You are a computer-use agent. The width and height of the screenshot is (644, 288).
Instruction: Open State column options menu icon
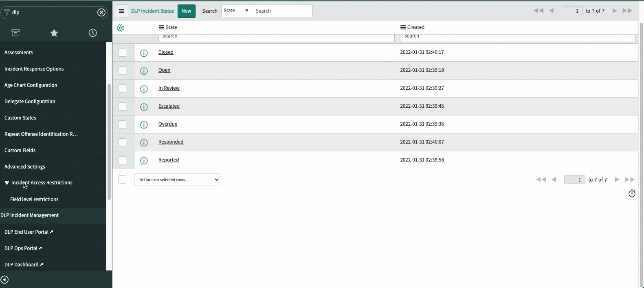[x=161, y=27]
